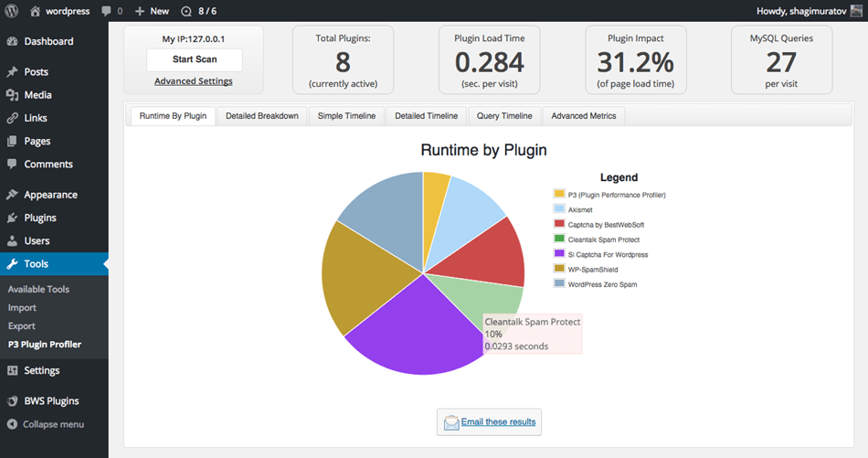Click the BWS Plugins icon

click(12, 401)
